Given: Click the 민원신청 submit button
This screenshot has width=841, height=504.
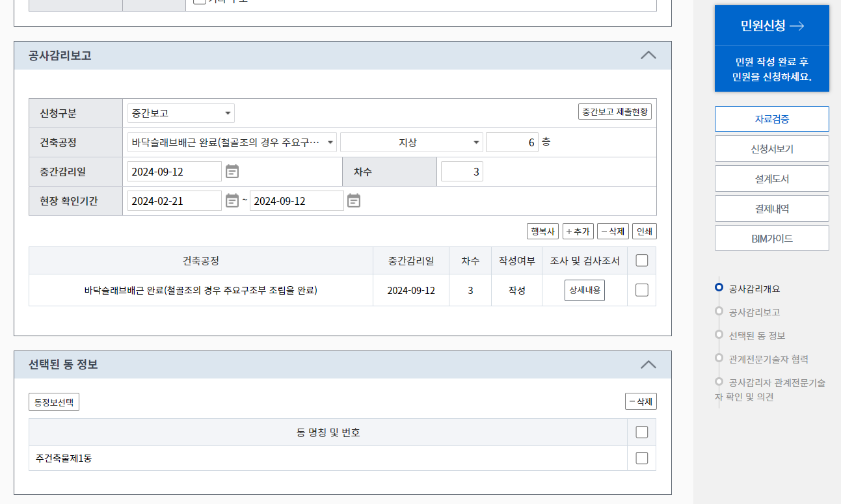Looking at the screenshot, I should tap(771, 25).
